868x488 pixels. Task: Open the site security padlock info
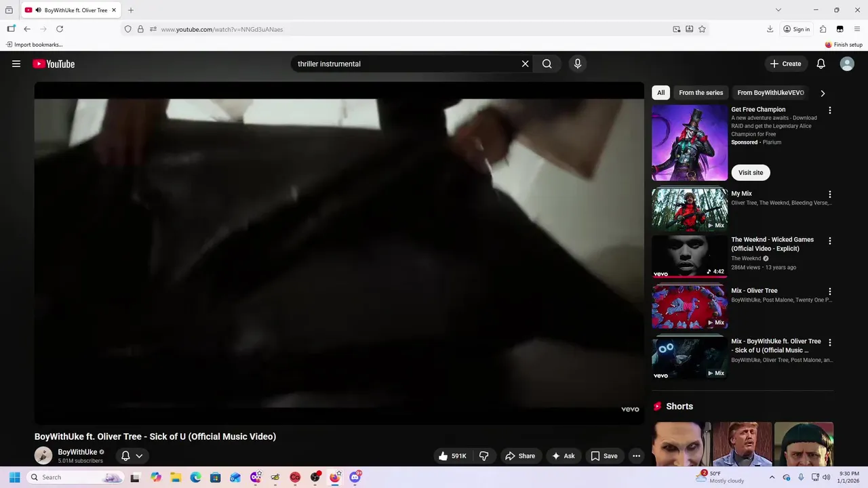[140, 29]
